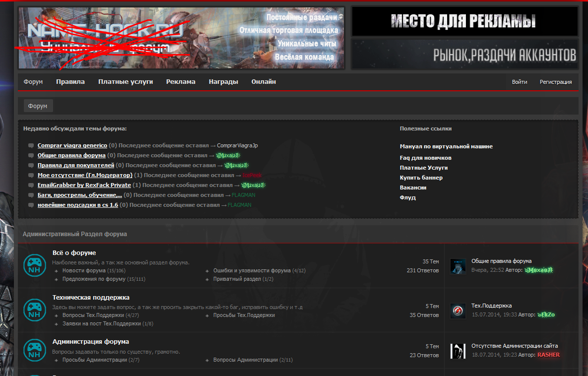Screen dimensions: 588x376
Task: Open avatar next to Отсутствие Администрации сайта post
Action: click(457, 351)
